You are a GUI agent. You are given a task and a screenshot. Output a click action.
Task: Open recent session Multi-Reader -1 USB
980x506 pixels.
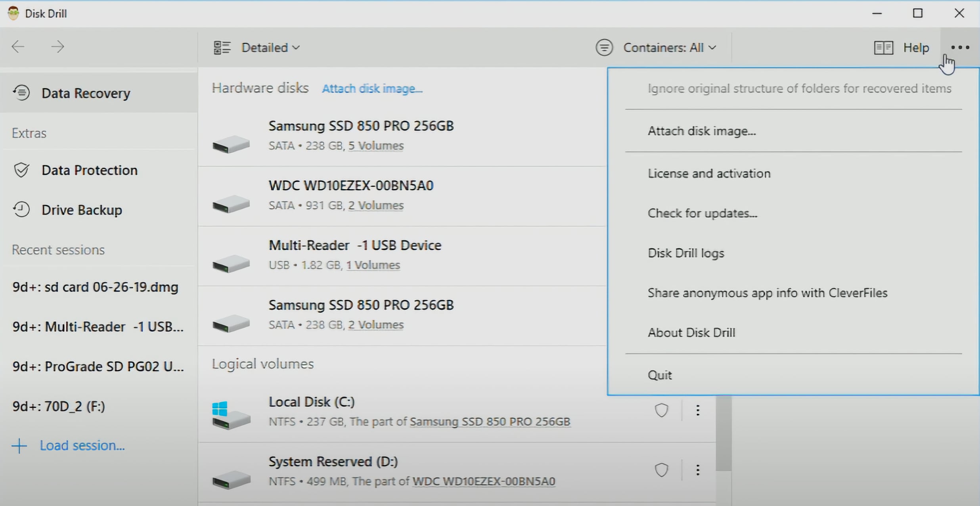[98, 326]
